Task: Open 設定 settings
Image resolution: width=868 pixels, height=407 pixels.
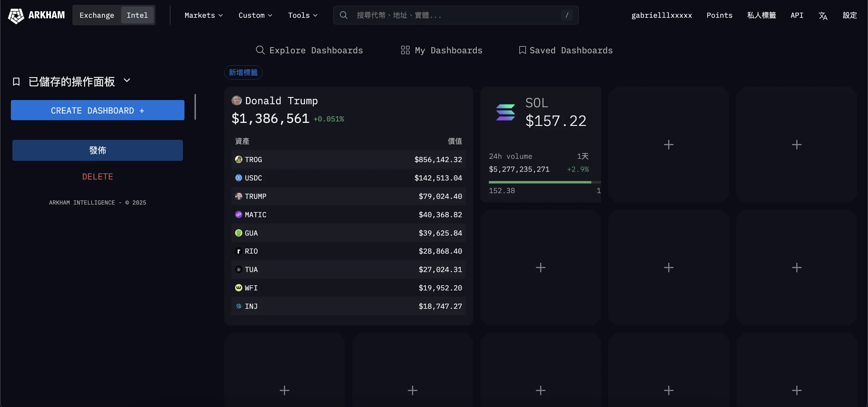Action: [850, 15]
